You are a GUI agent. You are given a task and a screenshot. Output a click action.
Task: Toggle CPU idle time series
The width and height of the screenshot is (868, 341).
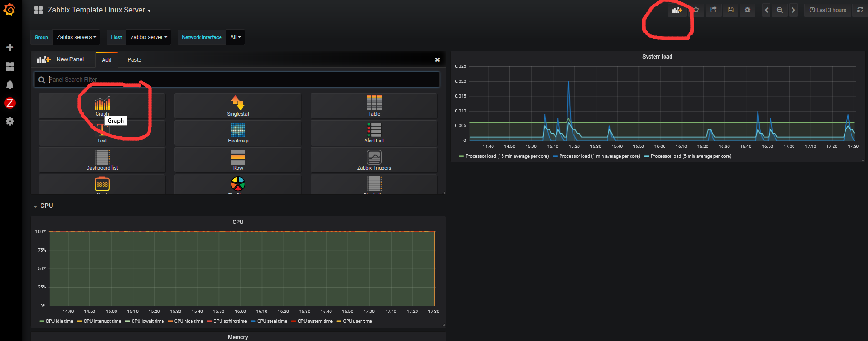tap(59, 321)
